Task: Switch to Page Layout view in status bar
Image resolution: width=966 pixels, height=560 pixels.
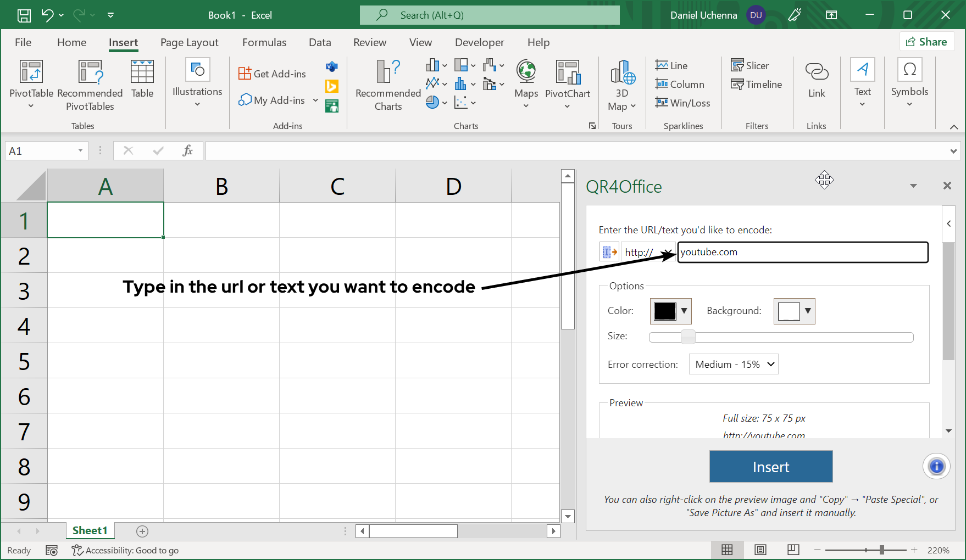Action: 760,550
